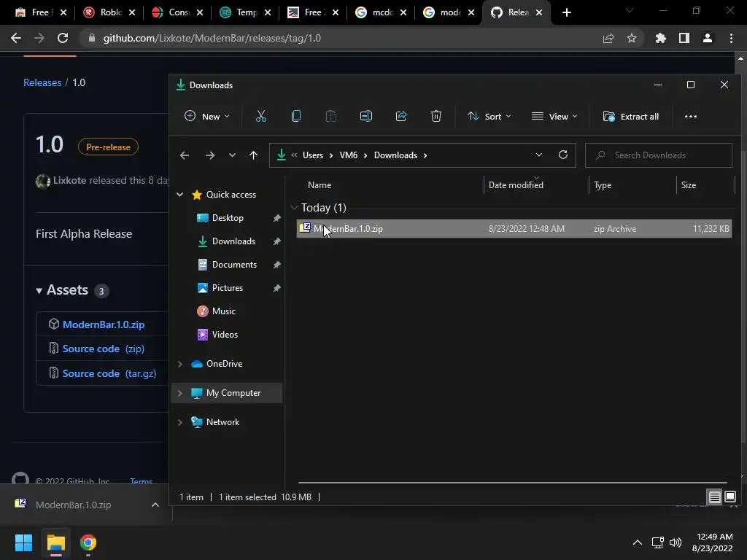Go forward in File Explorer

pos(209,155)
